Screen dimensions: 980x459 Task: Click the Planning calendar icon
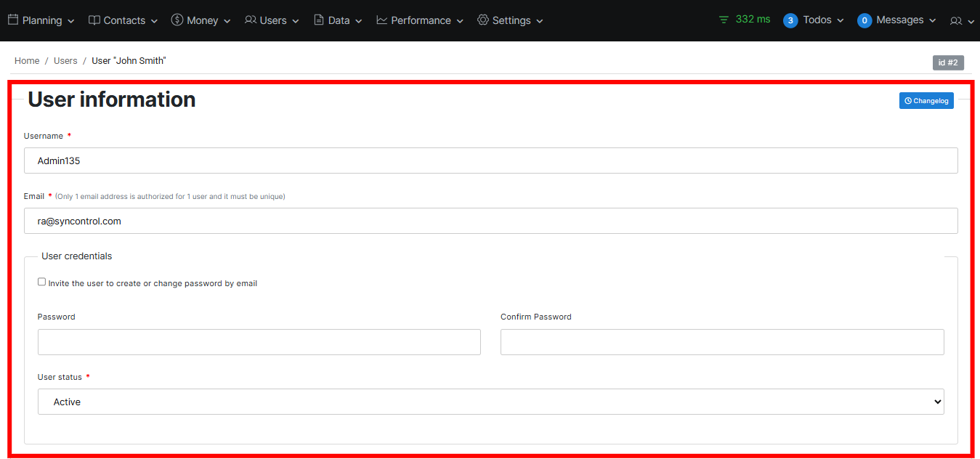pos(13,20)
